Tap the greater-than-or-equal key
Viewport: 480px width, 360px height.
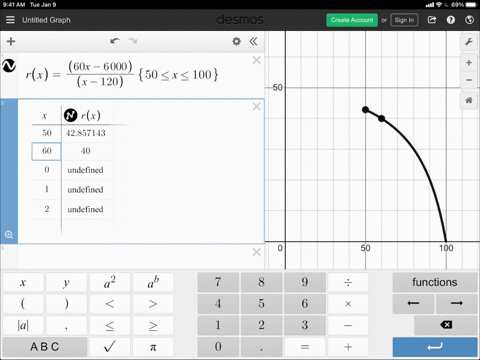[x=153, y=325]
